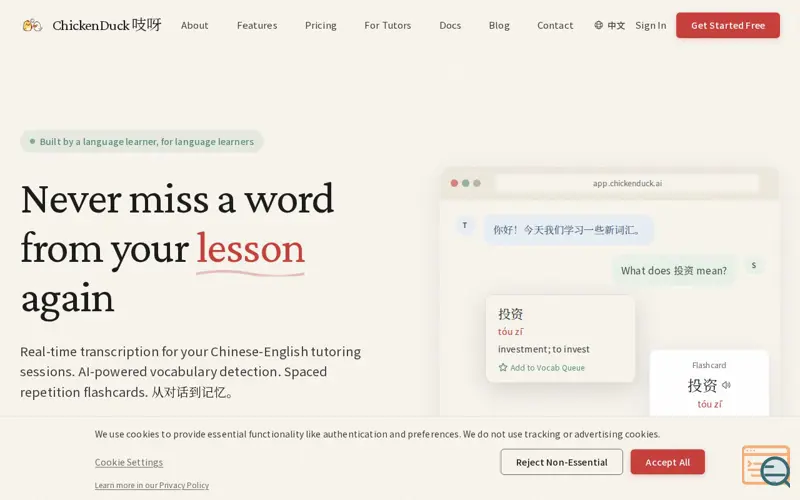Click the tutor "T" avatar in chat
This screenshot has height=500, width=800.
(464, 226)
